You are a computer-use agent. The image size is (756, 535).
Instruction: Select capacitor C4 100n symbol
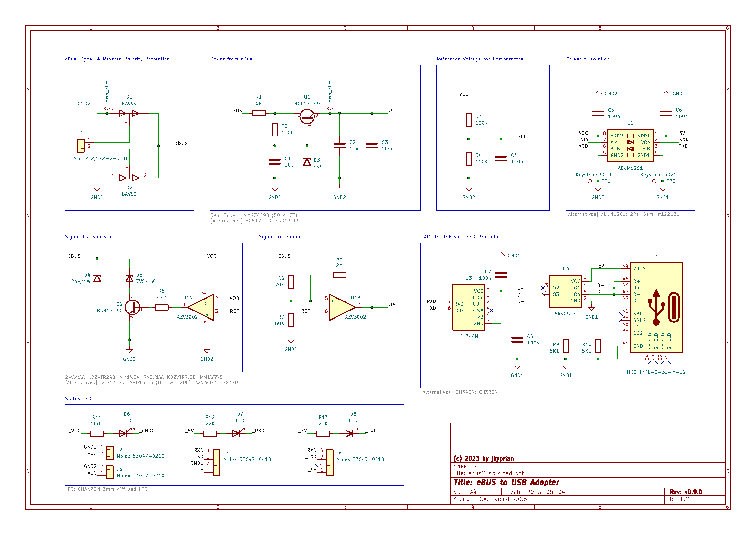click(501, 158)
